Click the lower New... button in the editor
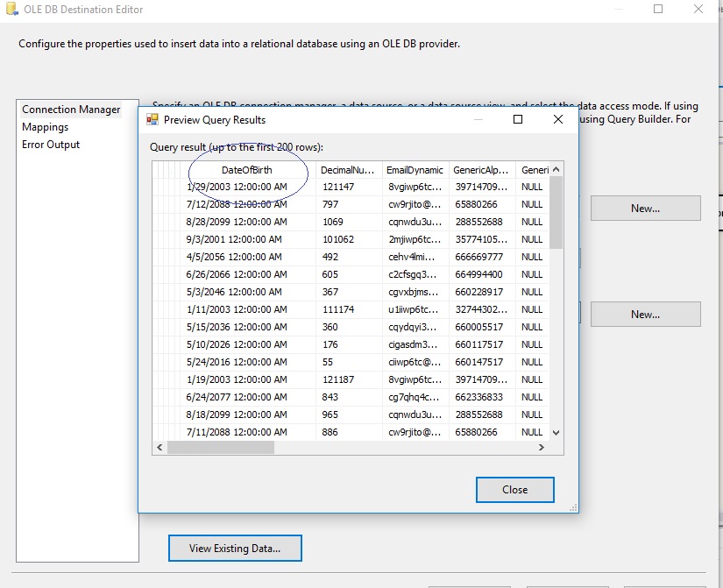Image resolution: width=723 pixels, height=588 pixels. point(646,315)
